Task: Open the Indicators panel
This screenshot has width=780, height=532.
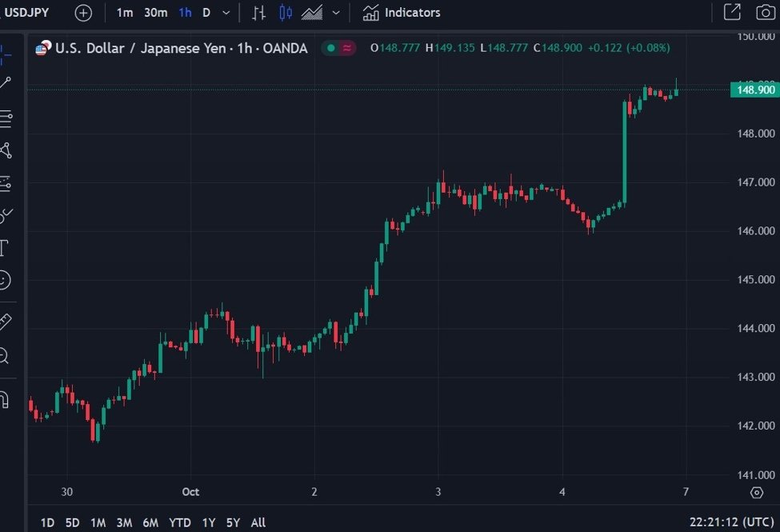Action: pyautogui.click(x=402, y=13)
